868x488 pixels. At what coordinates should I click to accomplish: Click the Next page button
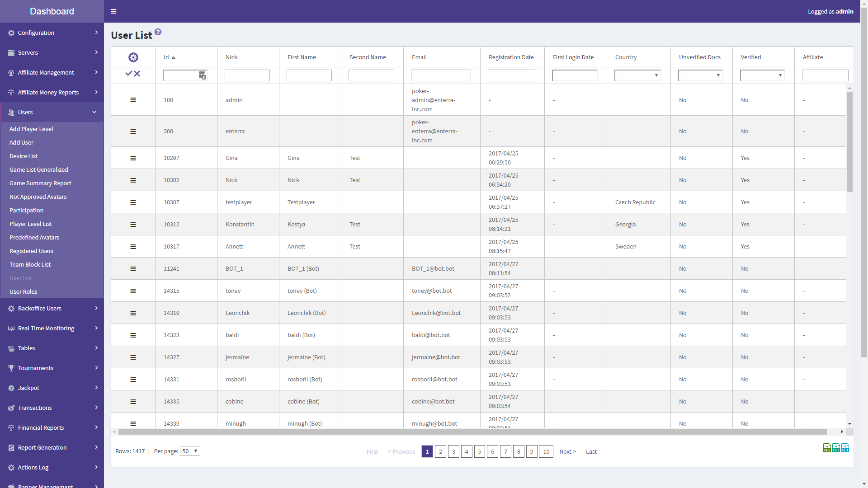567,451
